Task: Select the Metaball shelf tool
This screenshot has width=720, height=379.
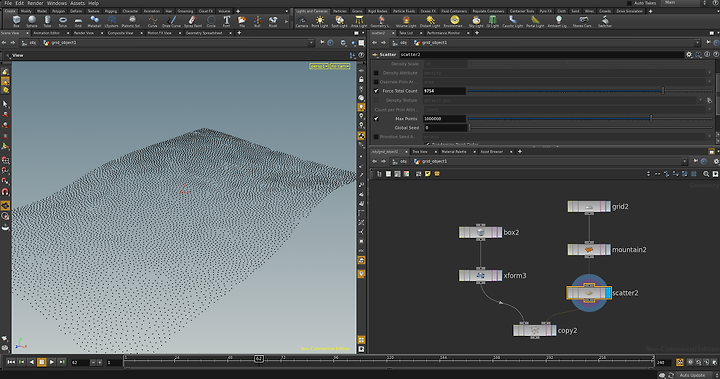Action: pyautogui.click(x=94, y=21)
